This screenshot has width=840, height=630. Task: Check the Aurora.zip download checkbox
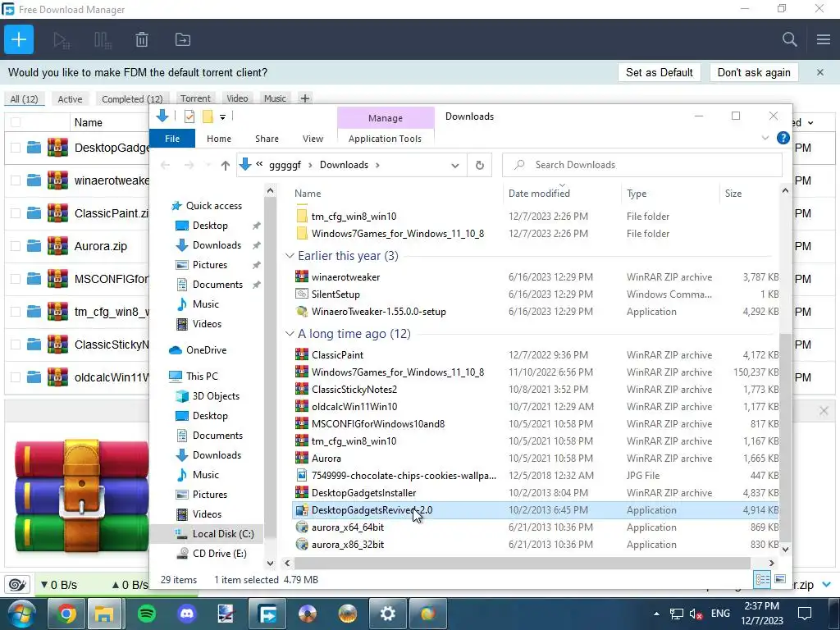pyautogui.click(x=16, y=246)
